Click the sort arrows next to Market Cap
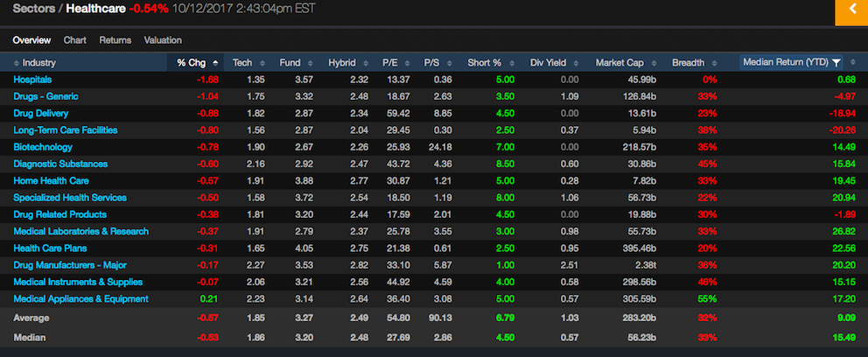The height and width of the screenshot is (357, 868). click(x=654, y=63)
